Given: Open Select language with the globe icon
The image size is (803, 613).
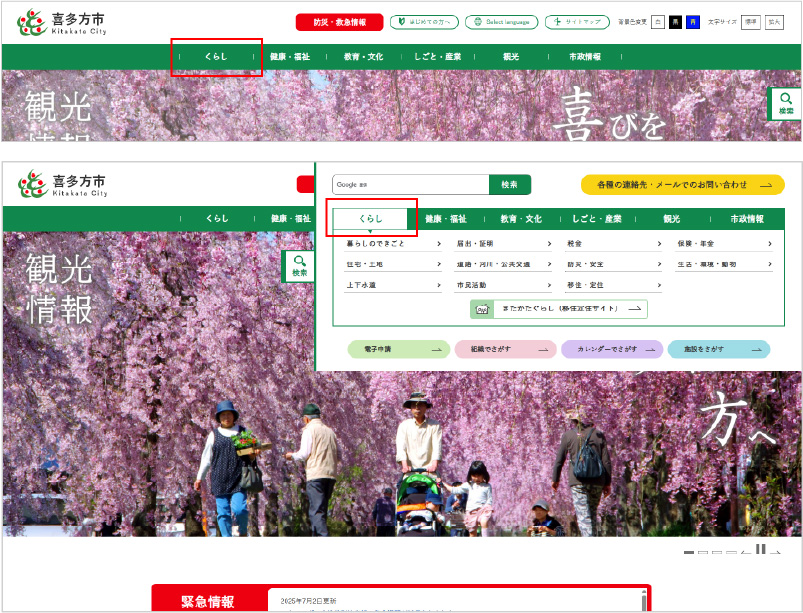Looking at the screenshot, I should coord(501,22).
